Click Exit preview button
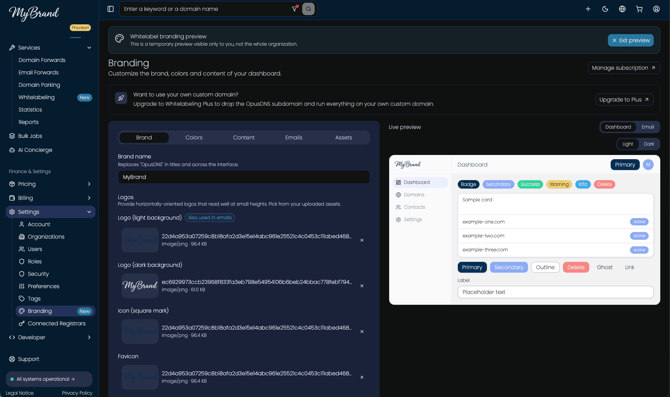The image size is (670, 397). click(x=631, y=40)
